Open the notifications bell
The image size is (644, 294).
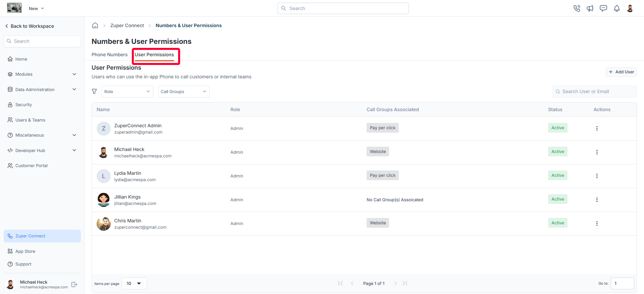pos(617,8)
